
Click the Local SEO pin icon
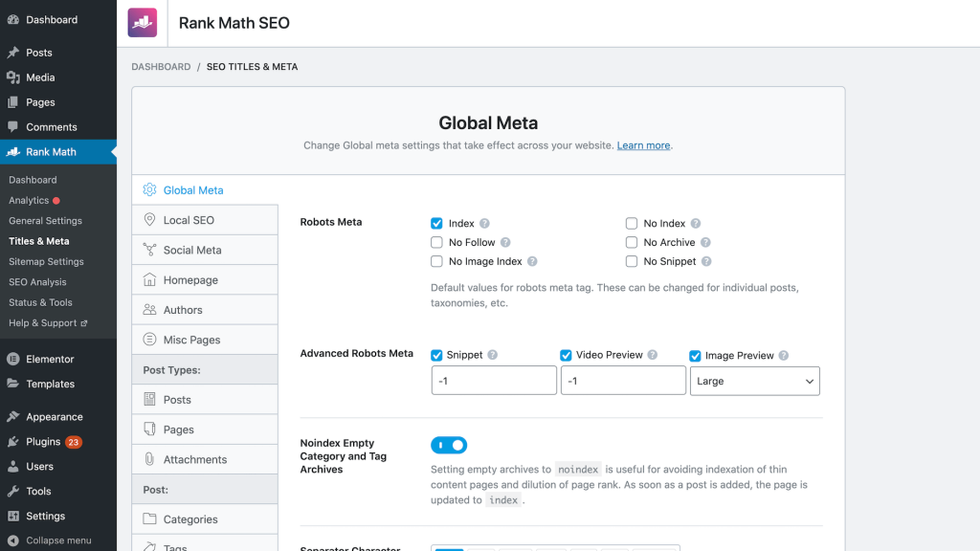(x=149, y=220)
